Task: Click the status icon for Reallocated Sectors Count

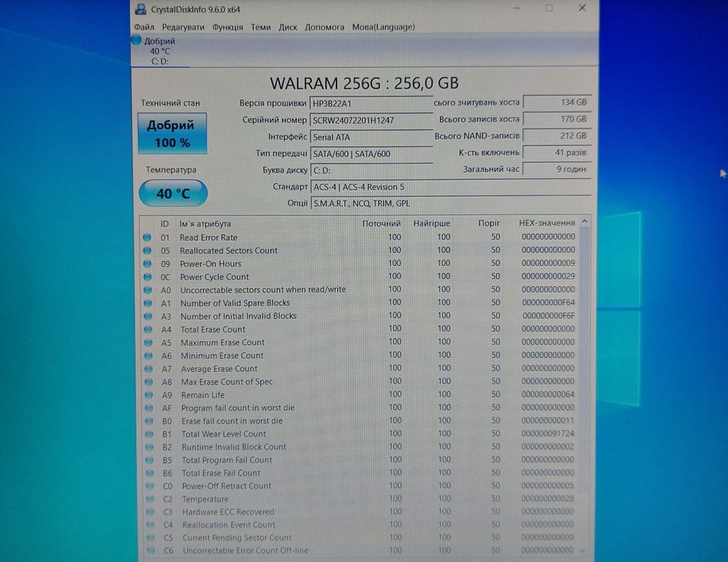Action: [x=147, y=250]
